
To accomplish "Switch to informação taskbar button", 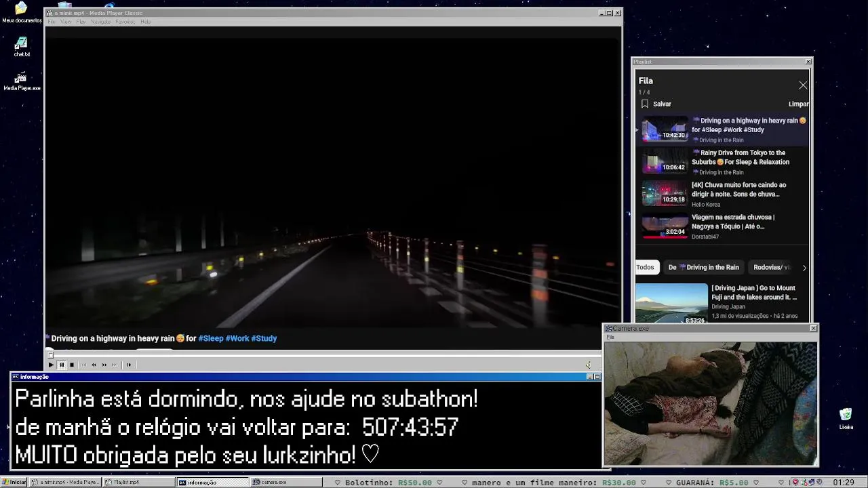I will 213,482.
